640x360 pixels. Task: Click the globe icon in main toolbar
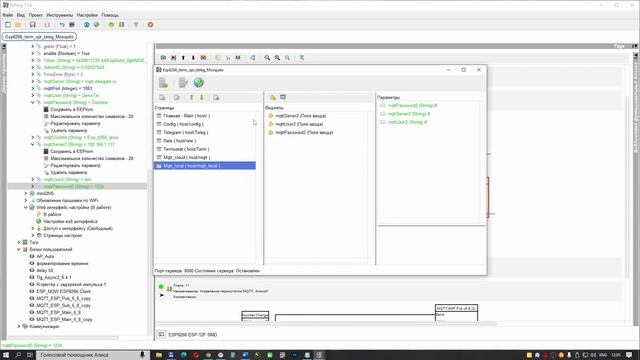coord(96,25)
